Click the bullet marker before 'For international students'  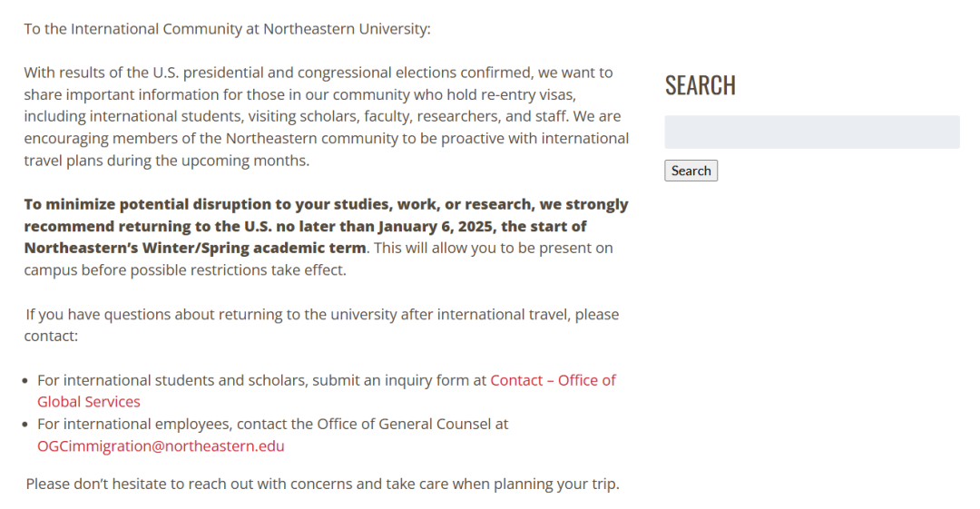pyautogui.click(x=25, y=381)
